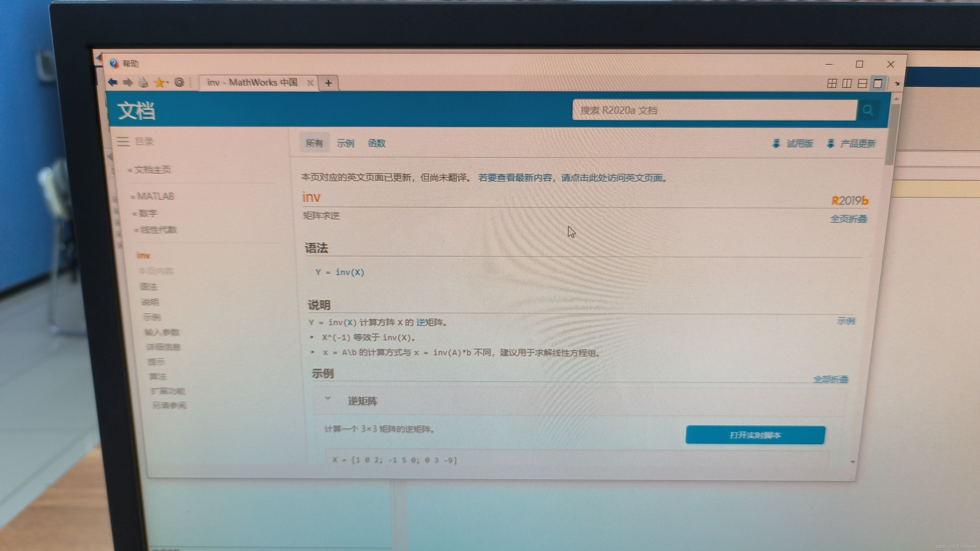
Task: Select the top/bottom split layout icon
Action: coord(862,83)
